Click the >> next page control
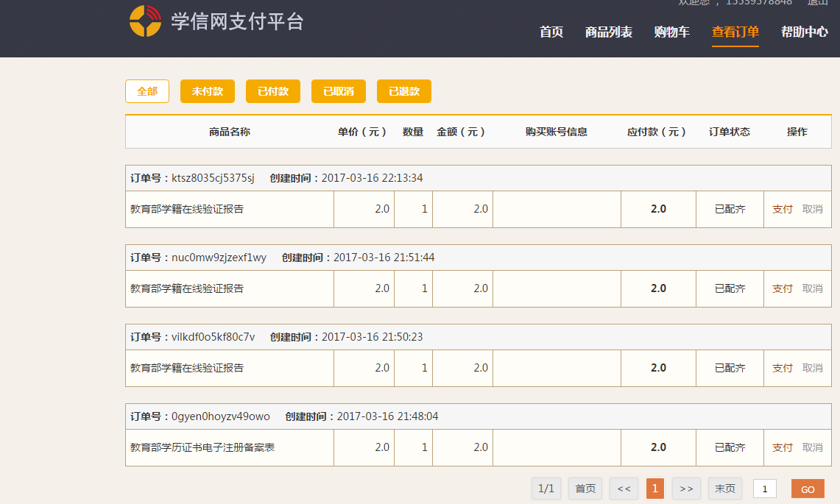This screenshot has height=504, width=840. tap(686, 488)
